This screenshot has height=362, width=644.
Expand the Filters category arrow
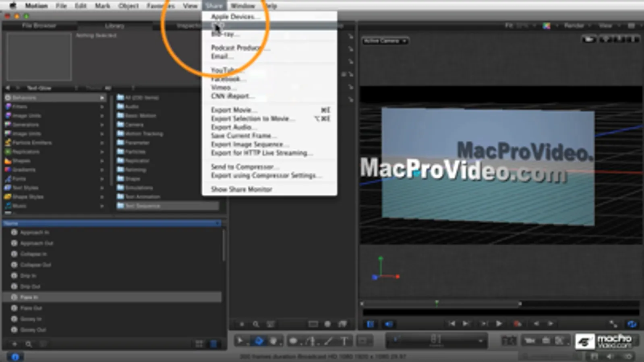point(101,107)
